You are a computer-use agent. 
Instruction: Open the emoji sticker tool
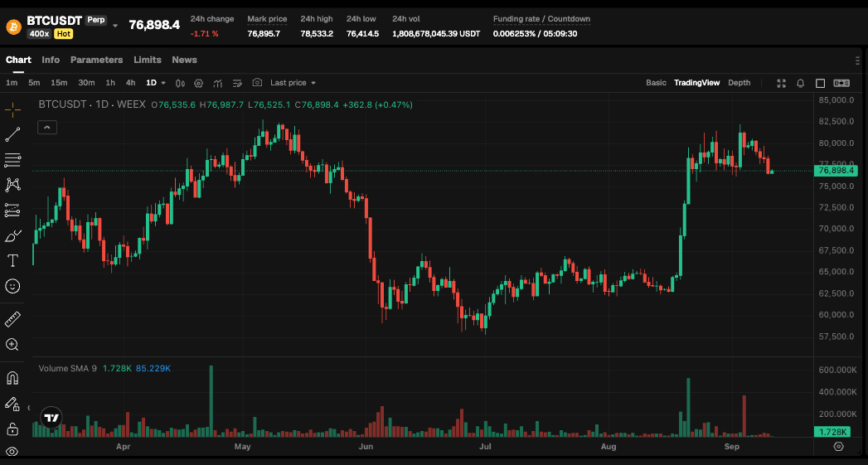12,286
